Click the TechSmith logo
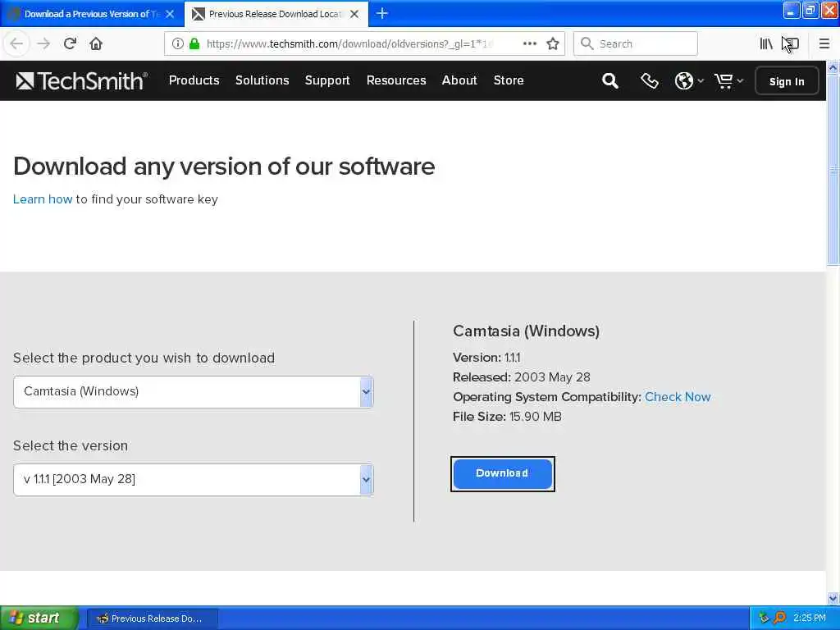Image resolution: width=840 pixels, height=630 pixels. click(81, 81)
